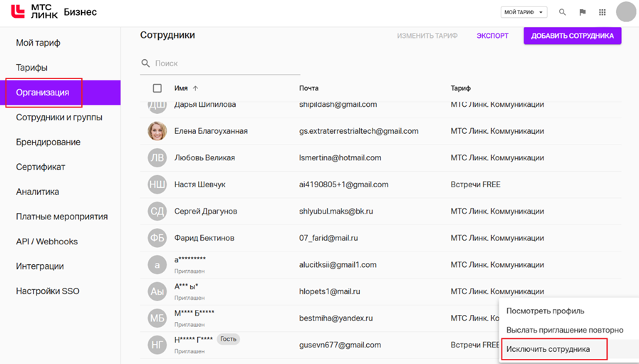Click Elena Blagoukhannaya's photo avatar
This screenshot has height=364, width=639.
coord(157,131)
